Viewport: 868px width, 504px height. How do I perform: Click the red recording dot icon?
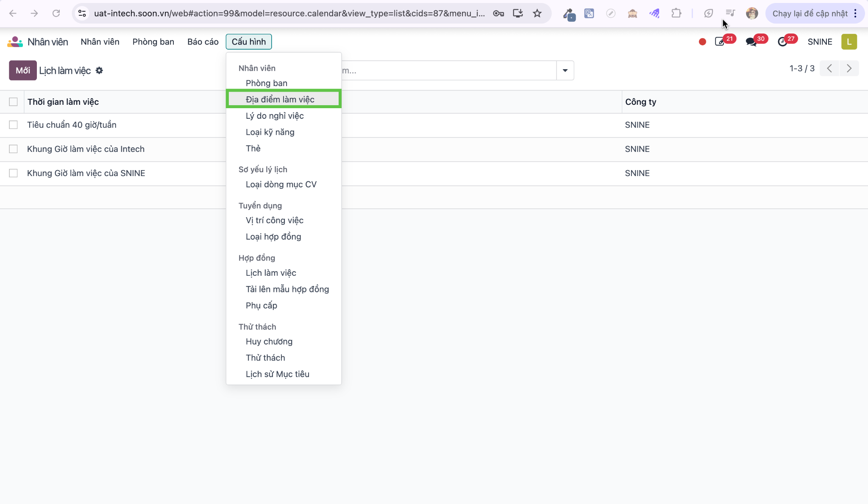click(x=702, y=42)
